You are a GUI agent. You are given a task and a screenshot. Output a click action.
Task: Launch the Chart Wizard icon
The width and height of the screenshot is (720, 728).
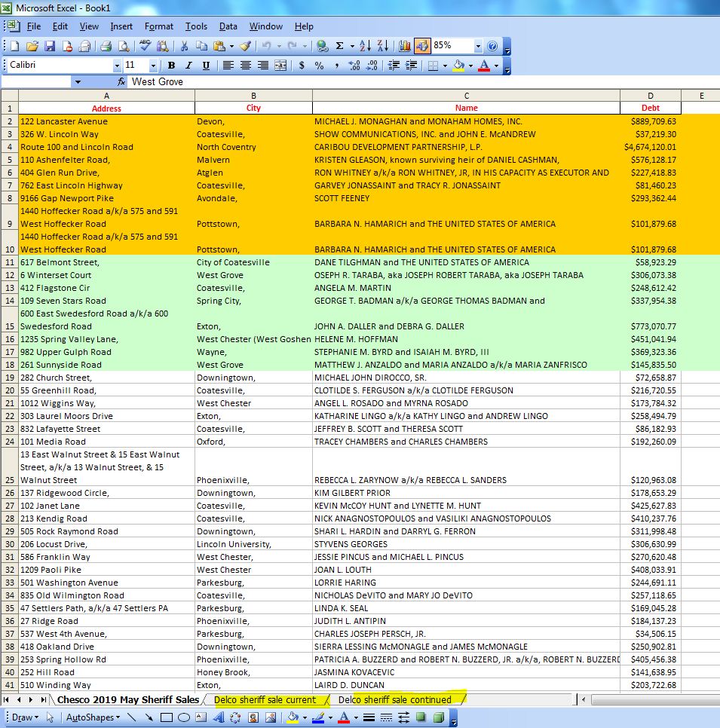pos(405,46)
